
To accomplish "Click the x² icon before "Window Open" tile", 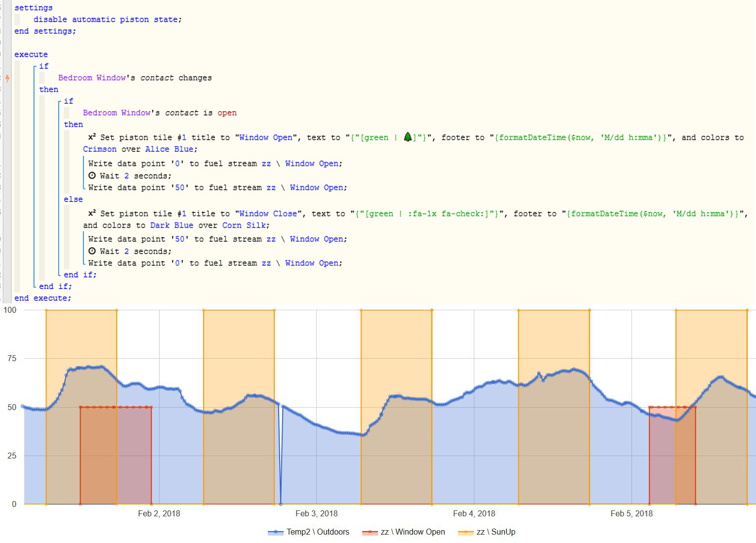I will click(x=92, y=137).
